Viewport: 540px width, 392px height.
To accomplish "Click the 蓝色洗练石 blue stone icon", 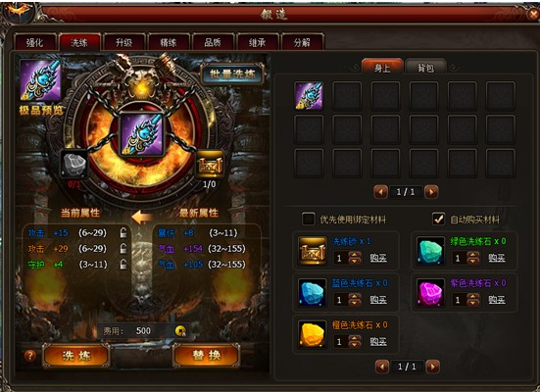I will click(312, 292).
